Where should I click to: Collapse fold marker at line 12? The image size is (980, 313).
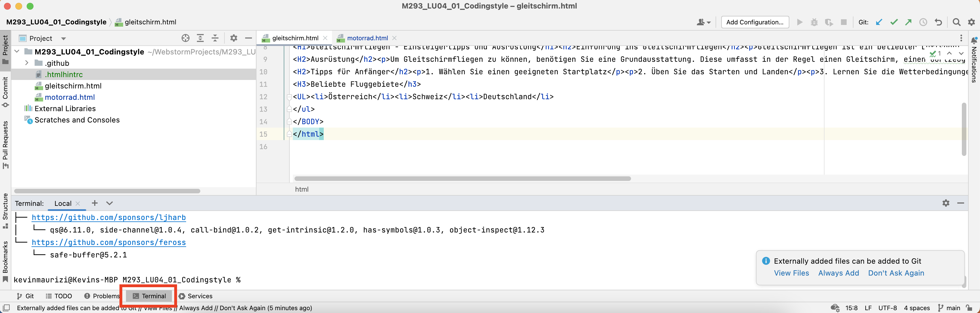click(x=289, y=97)
